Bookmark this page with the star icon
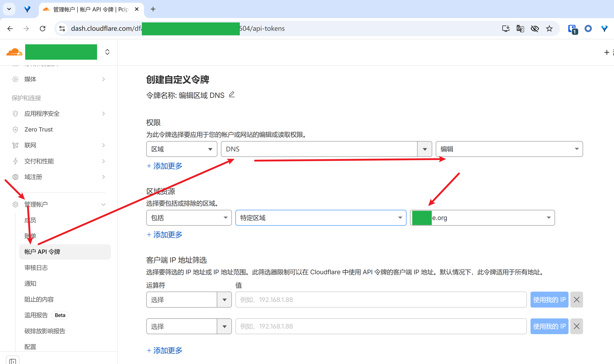This screenshot has height=364, width=614. (x=549, y=29)
